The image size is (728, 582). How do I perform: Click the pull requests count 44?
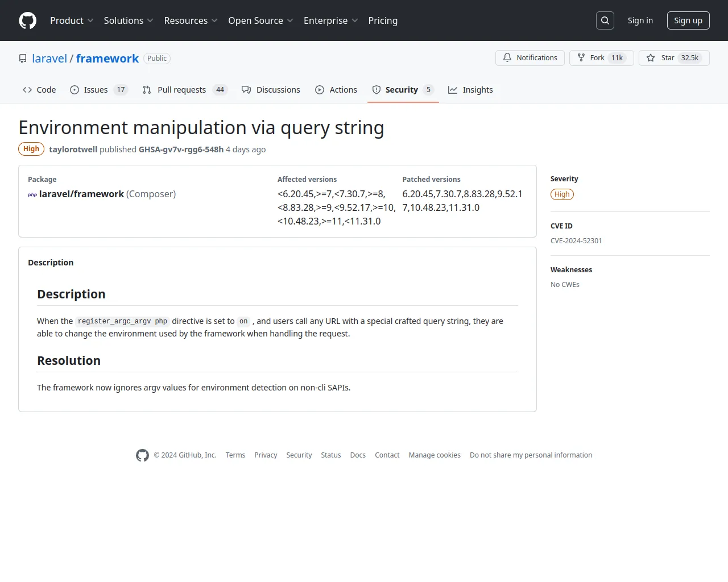click(x=220, y=90)
